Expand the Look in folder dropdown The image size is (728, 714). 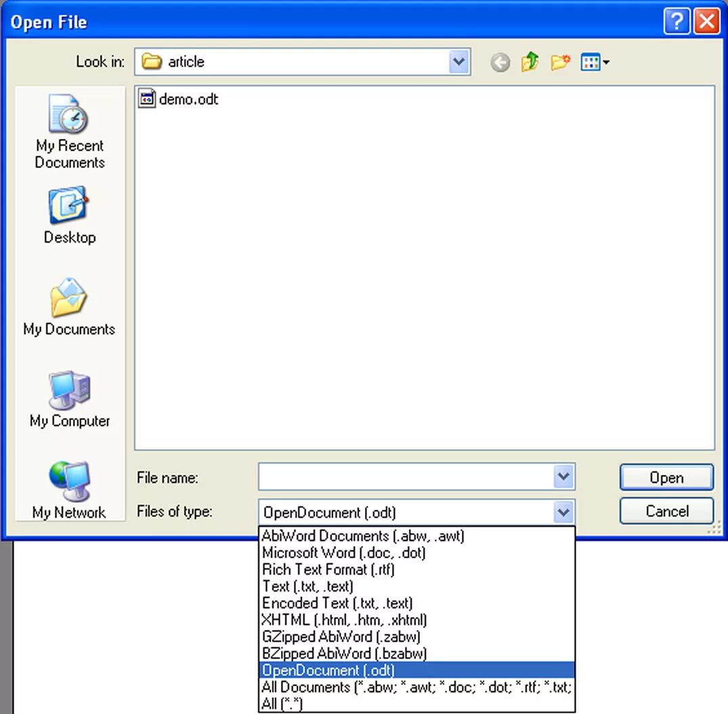pyautogui.click(x=458, y=62)
